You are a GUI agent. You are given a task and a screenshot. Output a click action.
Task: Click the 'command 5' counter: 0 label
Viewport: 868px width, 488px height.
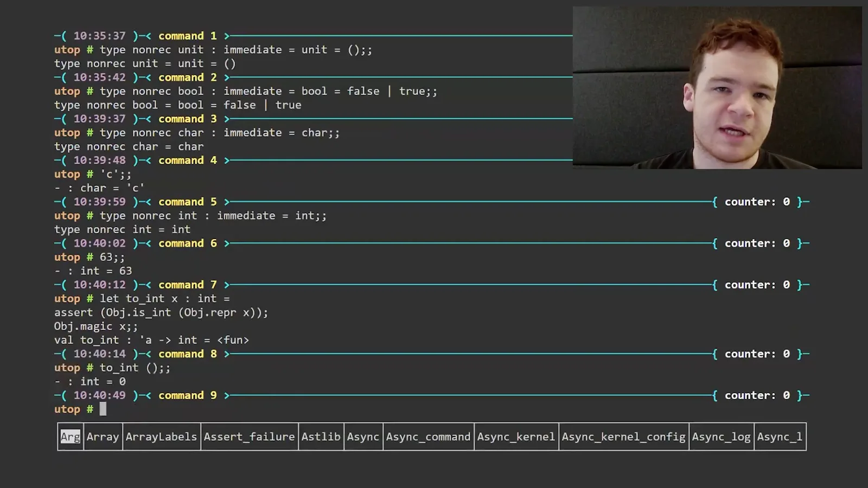pos(757,202)
